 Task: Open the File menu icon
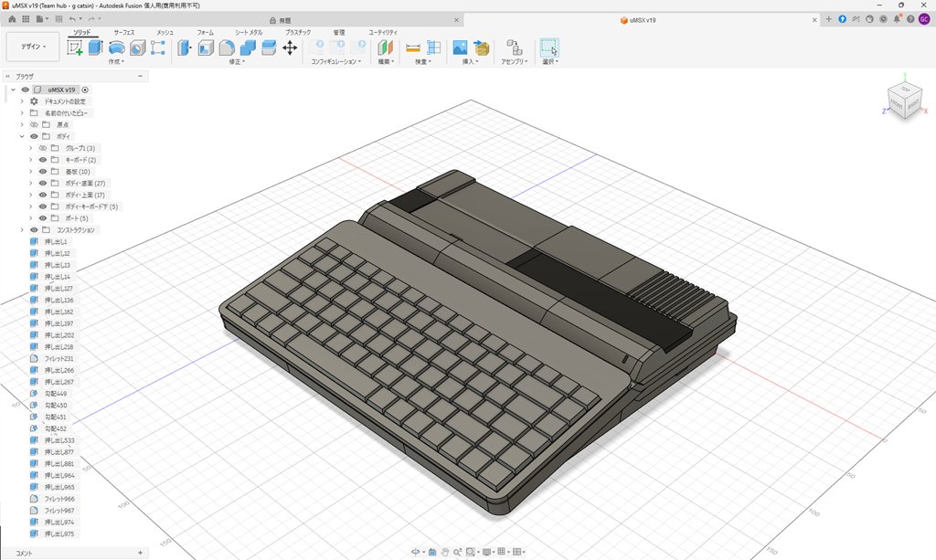pos(41,19)
